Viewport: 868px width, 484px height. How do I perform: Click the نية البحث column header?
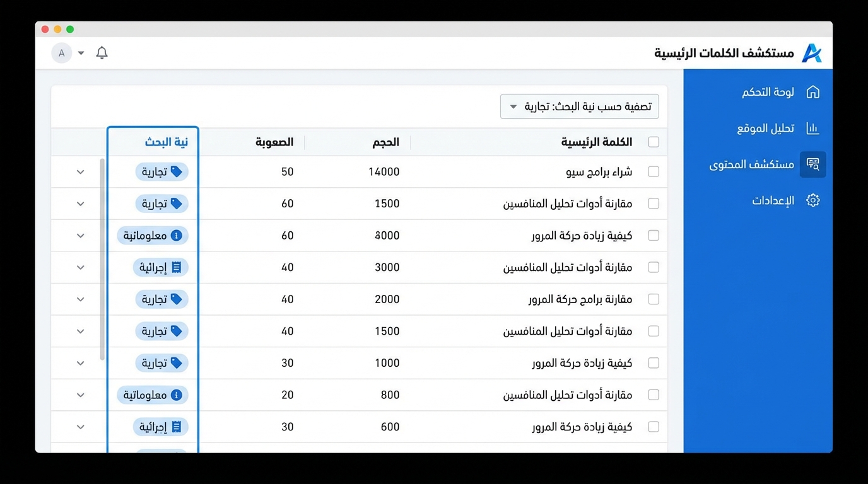tap(167, 142)
